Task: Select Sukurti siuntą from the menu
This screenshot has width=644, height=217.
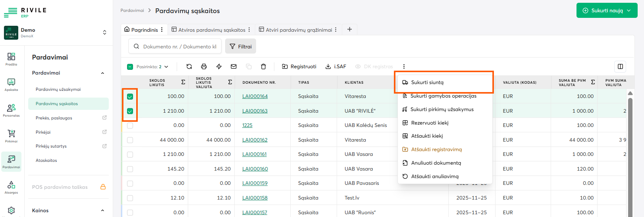Action: 427,83
